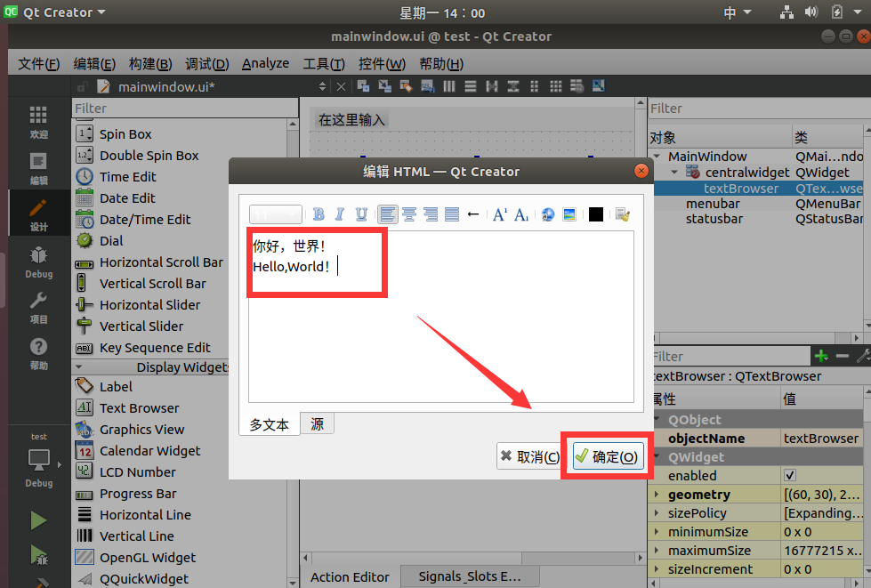Add dynamic property with green plus
Image resolution: width=871 pixels, height=588 pixels.
(821, 356)
